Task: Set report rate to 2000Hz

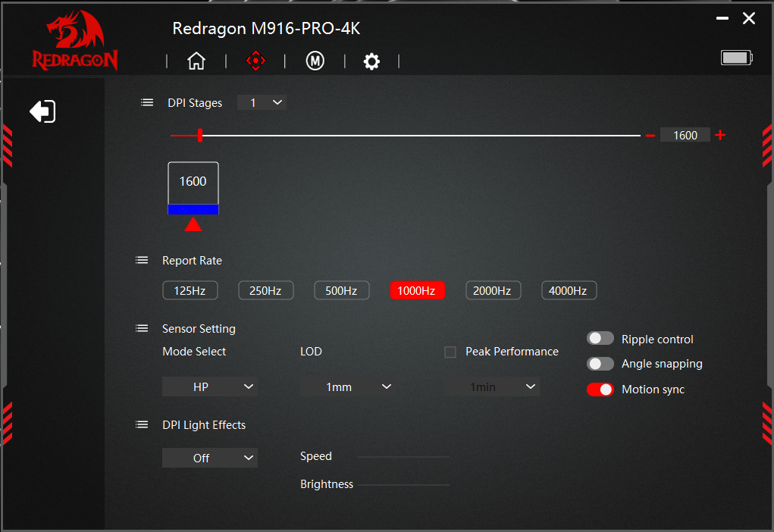Action: [493, 291]
